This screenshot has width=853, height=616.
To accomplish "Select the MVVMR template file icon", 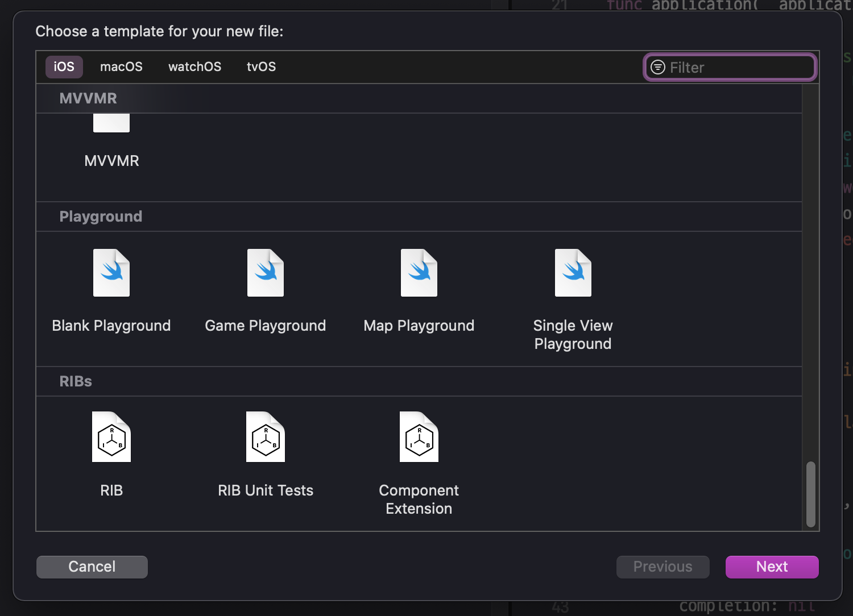I will (111, 123).
